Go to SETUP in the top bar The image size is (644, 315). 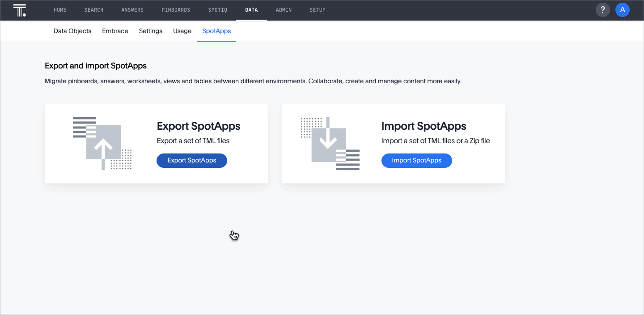pyautogui.click(x=318, y=10)
